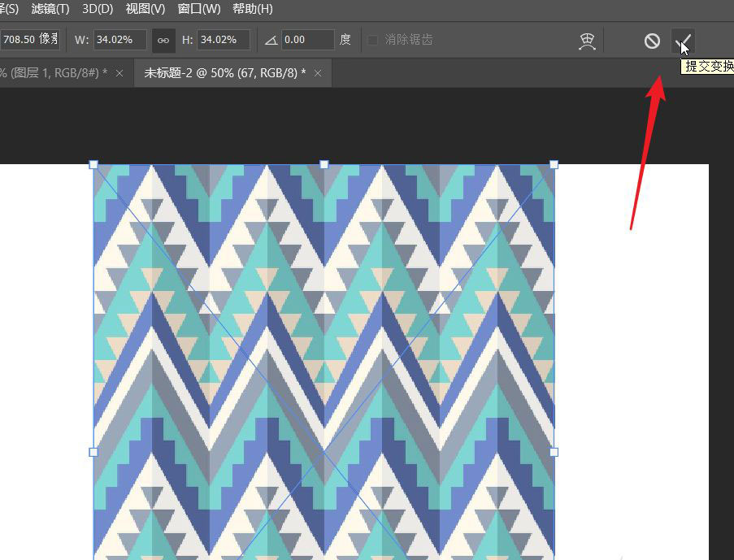Open the 帮助(H) menu
The height and width of the screenshot is (560, 734).
(253, 9)
